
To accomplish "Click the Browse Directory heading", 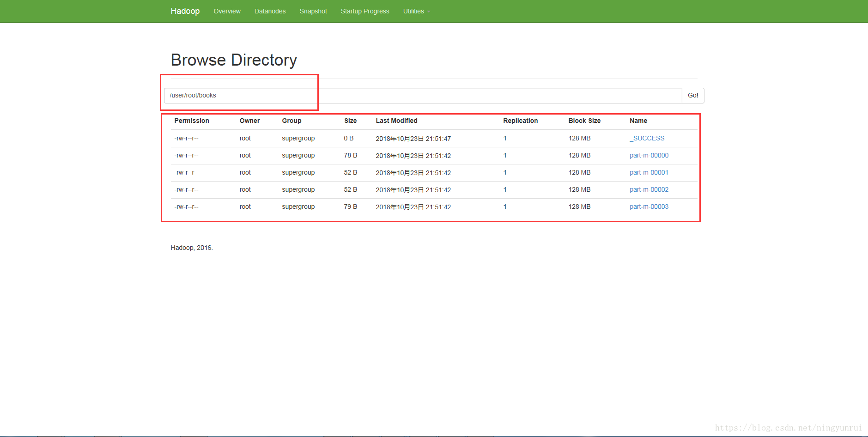I will tap(234, 60).
